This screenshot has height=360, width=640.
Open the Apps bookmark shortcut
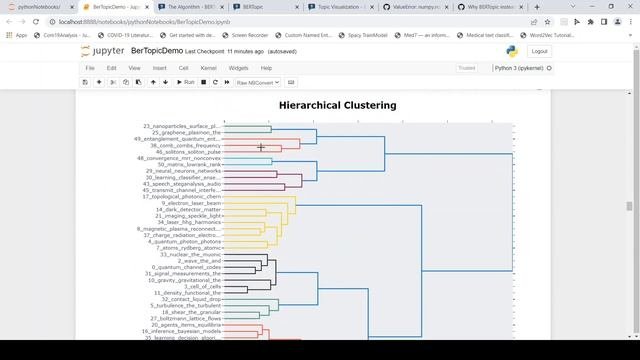(17, 36)
